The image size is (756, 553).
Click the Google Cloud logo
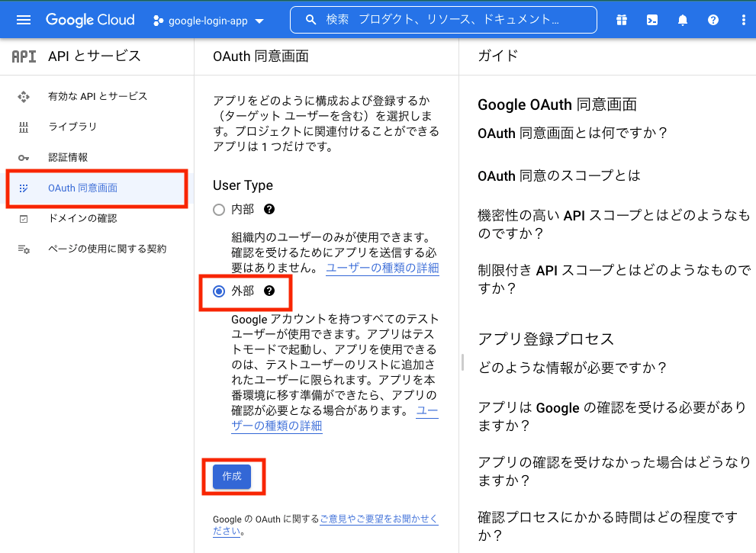tap(90, 20)
